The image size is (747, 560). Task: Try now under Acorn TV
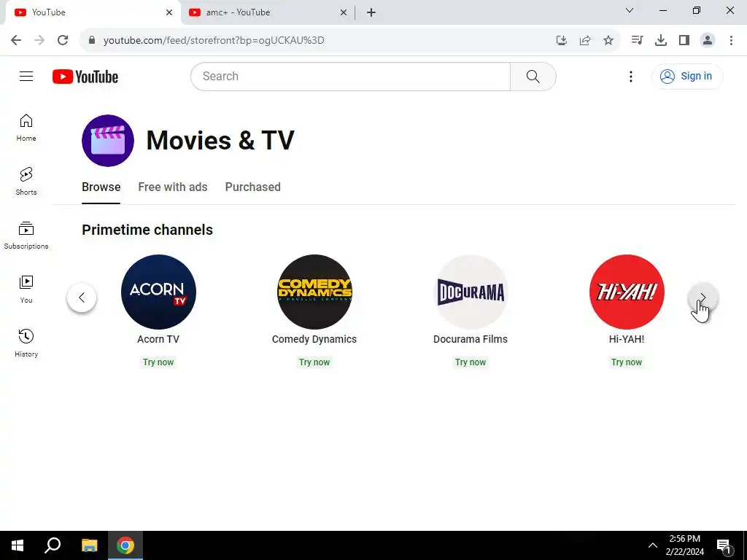pyautogui.click(x=158, y=362)
